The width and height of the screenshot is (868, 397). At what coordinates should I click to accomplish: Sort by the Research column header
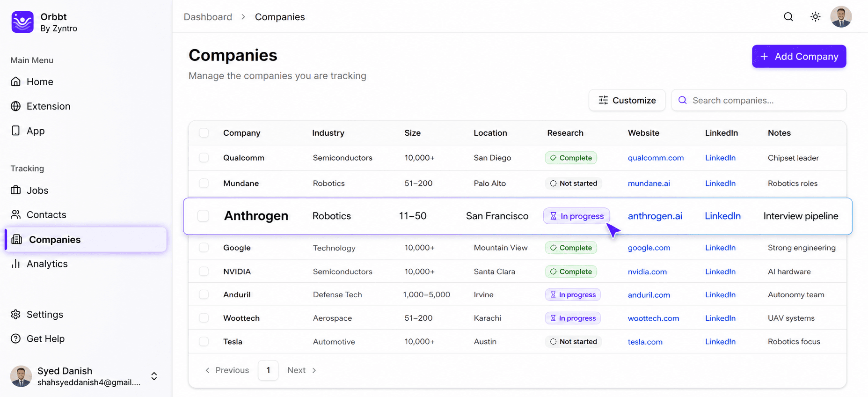tap(565, 133)
